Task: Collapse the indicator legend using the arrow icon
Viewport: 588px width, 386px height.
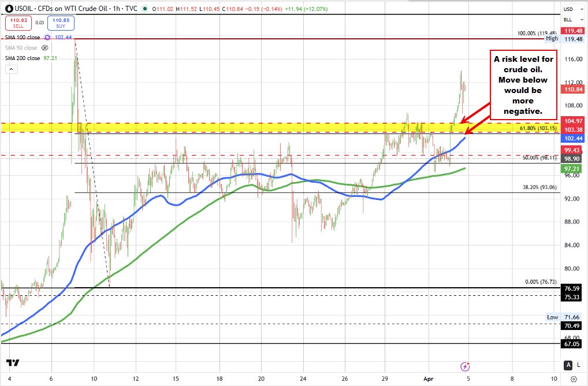Action: [x=10, y=69]
